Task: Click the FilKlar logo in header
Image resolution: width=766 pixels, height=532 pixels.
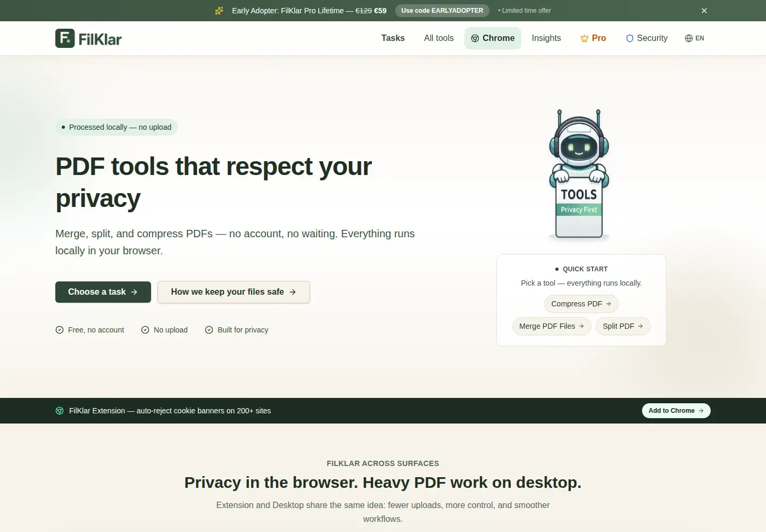Action: (88, 38)
